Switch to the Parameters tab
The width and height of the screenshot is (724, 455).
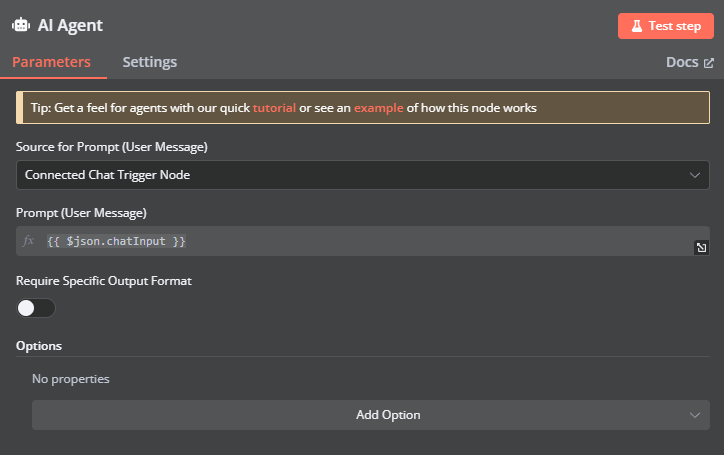pyautogui.click(x=51, y=62)
